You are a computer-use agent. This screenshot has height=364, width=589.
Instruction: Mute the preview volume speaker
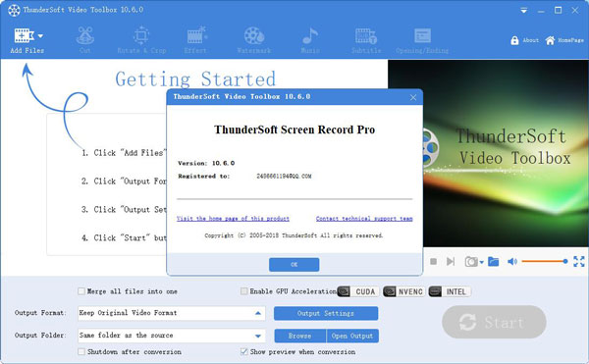[512, 262]
